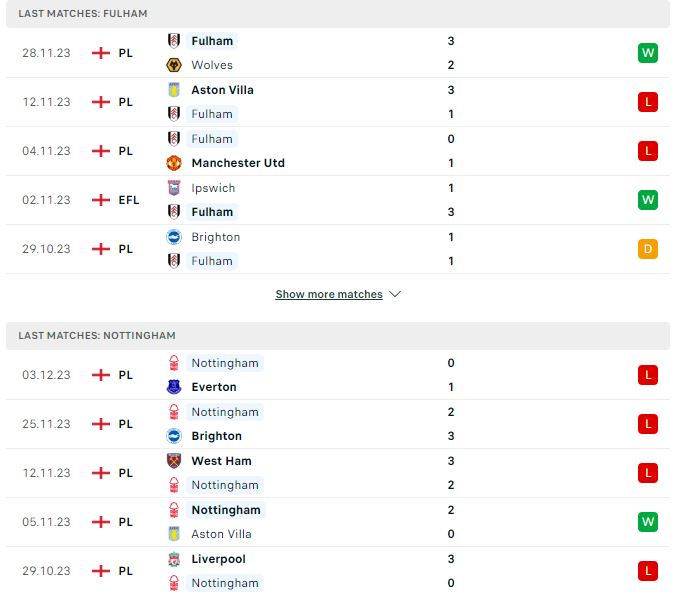Click the Wolves club crest icon
Image resolution: width=682 pixels, height=595 pixels.
coord(174,65)
